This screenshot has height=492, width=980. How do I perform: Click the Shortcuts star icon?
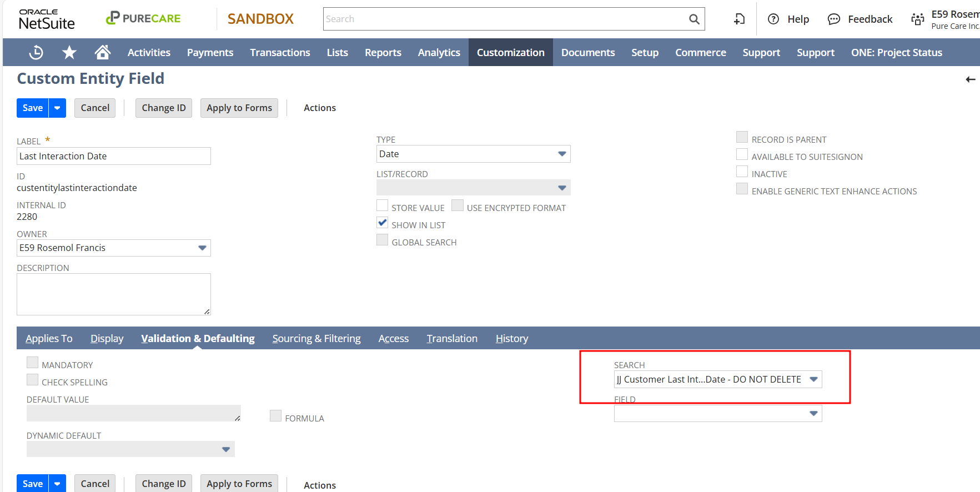pyautogui.click(x=69, y=52)
